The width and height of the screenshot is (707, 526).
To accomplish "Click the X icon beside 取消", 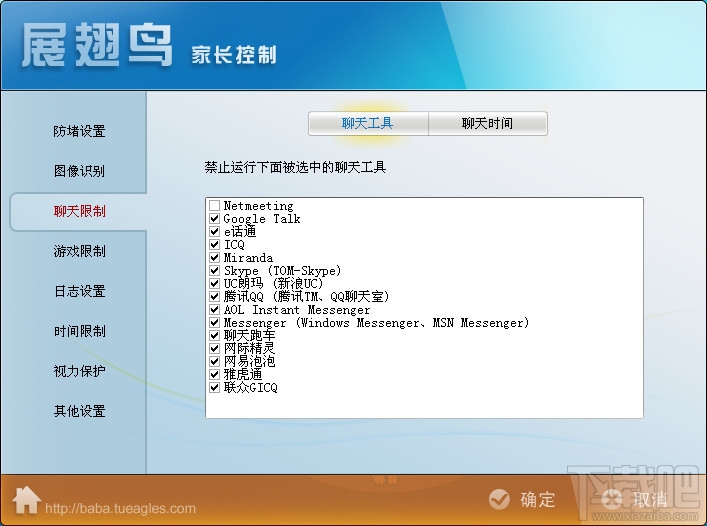I will (x=612, y=499).
